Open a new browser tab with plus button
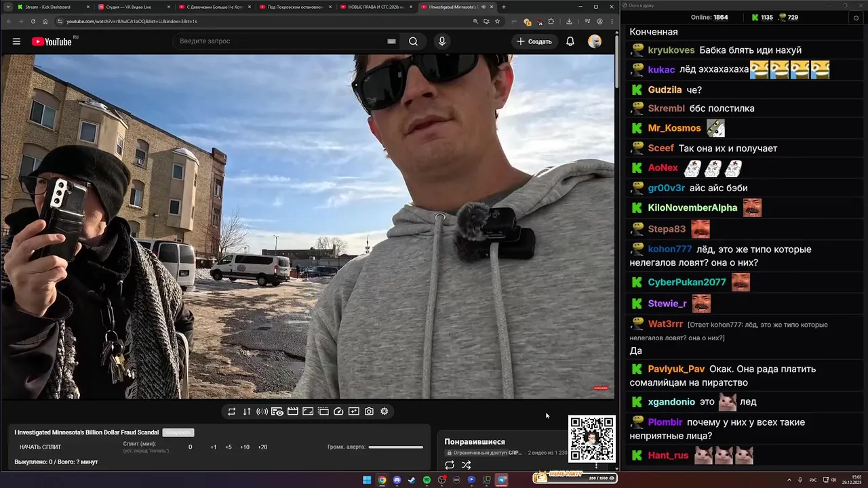The height and width of the screenshot is (488, 868). click(x=503, y=7)
